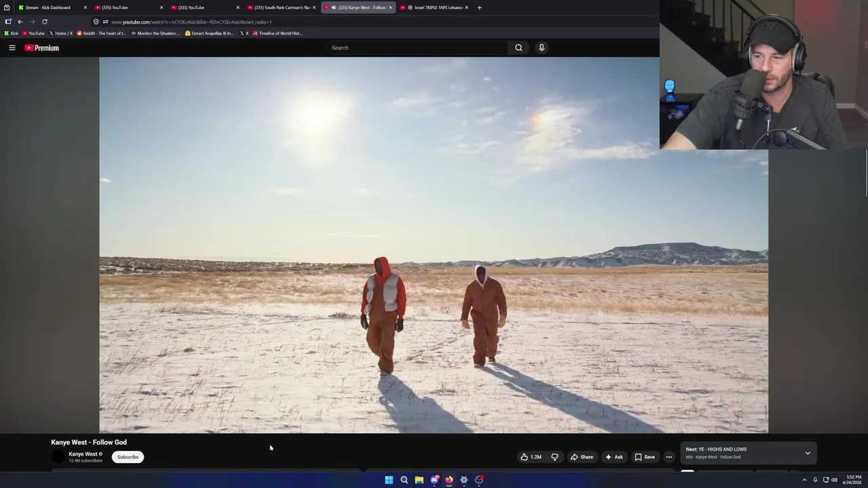Open Kanye West channel avatar
Screen dimensions: 868x488
pyautogui.click(x=58, y=457)
